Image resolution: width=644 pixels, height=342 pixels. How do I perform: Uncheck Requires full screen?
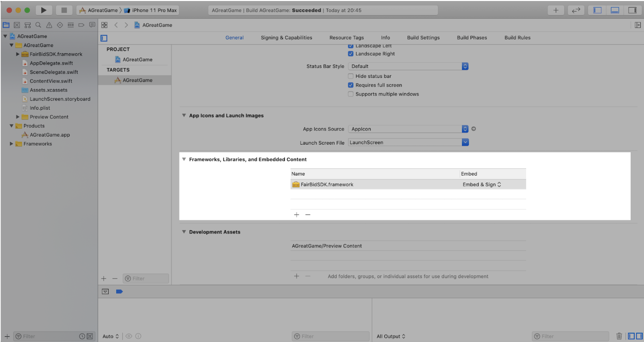[351, 85]
